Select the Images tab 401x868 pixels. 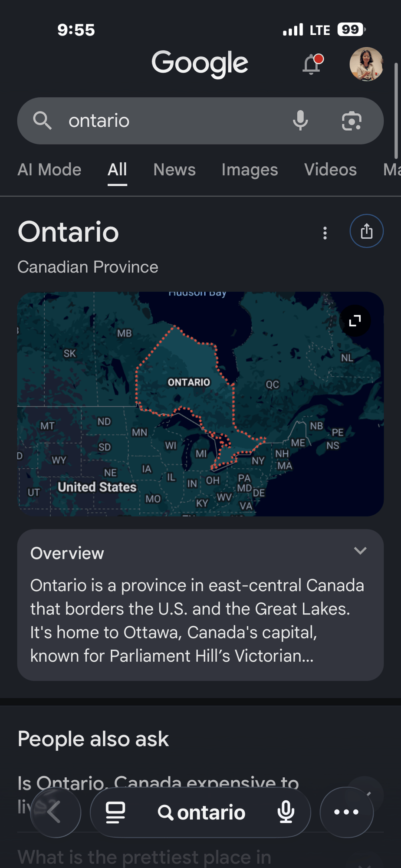(x=250, y=170)
